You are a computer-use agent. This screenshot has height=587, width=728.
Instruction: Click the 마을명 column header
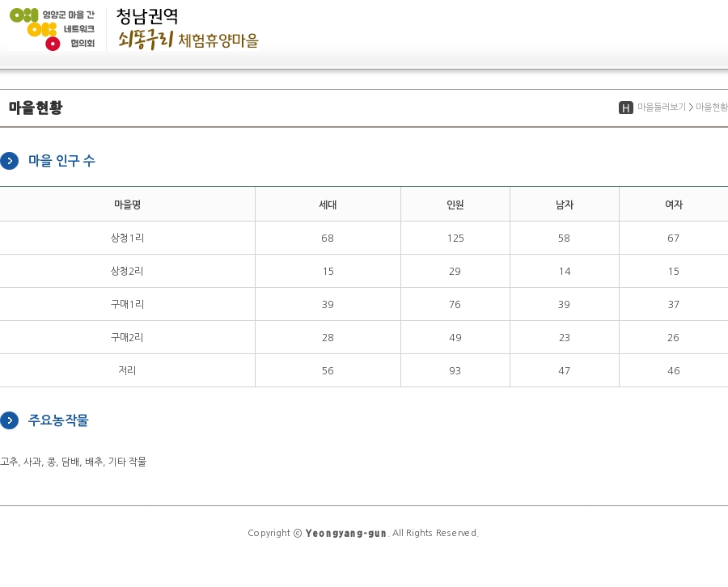click(127, 205)
